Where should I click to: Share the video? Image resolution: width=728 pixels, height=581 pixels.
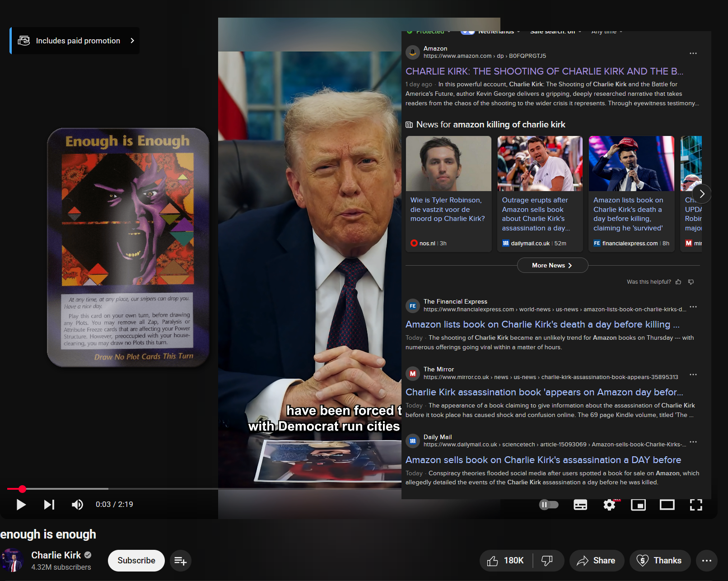coord(597,561)
